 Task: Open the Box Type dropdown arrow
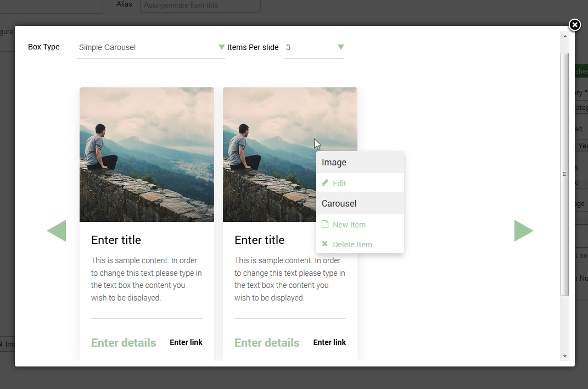222,47
